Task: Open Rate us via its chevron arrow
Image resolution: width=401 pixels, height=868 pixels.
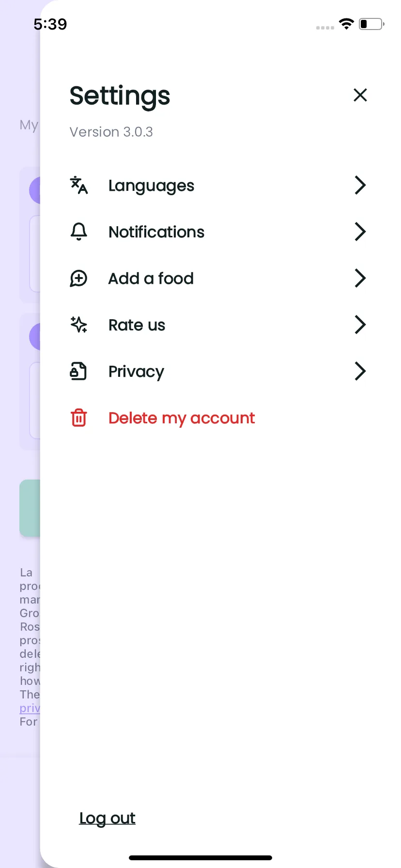Action: tap(360, 325)
